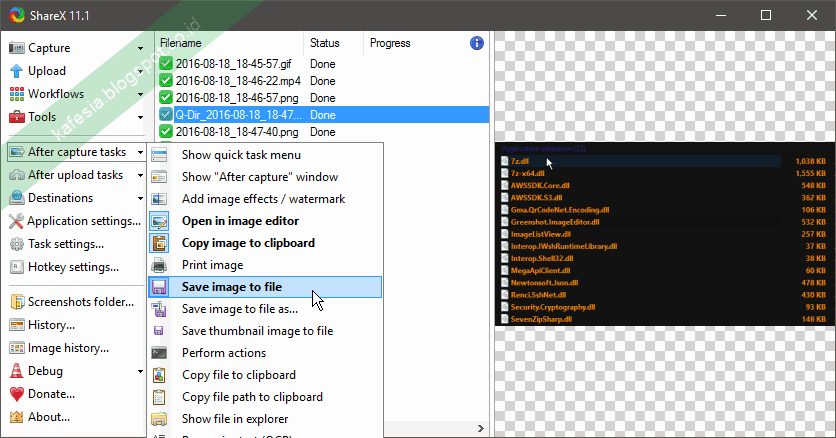Choose Perform actions menu entry
The image size is (836, 438).
(265, 353)
